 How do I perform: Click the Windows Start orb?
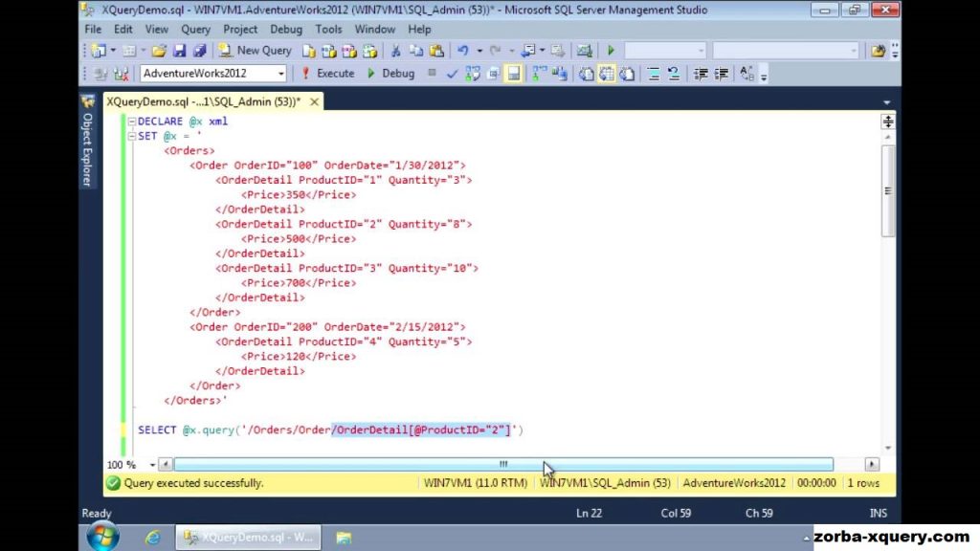click(x=103, y=537)
